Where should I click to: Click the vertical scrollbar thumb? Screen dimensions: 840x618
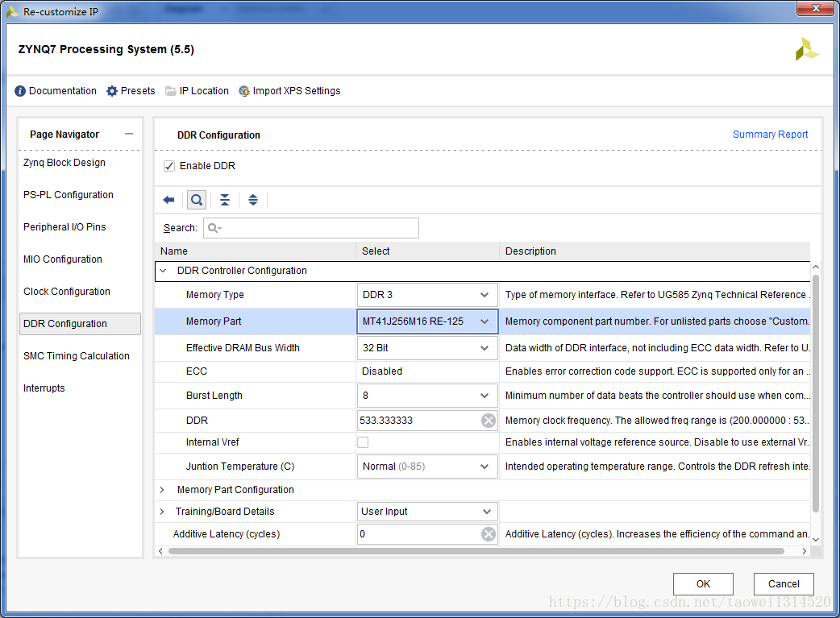pos(815,394)
